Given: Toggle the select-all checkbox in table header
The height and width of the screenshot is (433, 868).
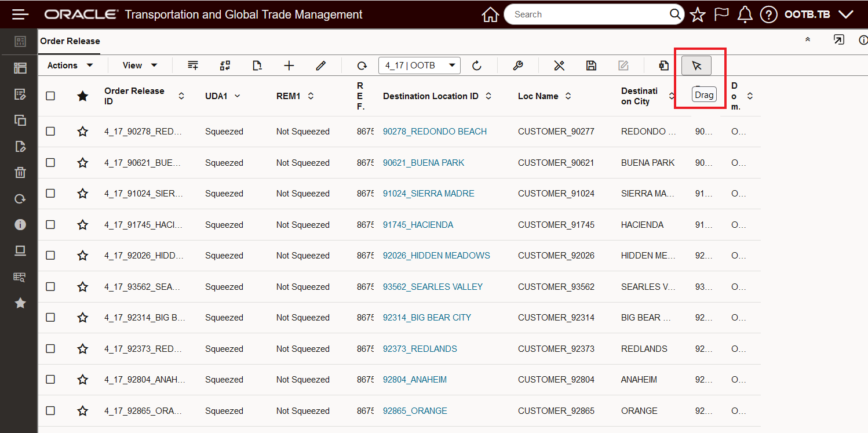Looking at the screenshot, I should coord(50,96).
